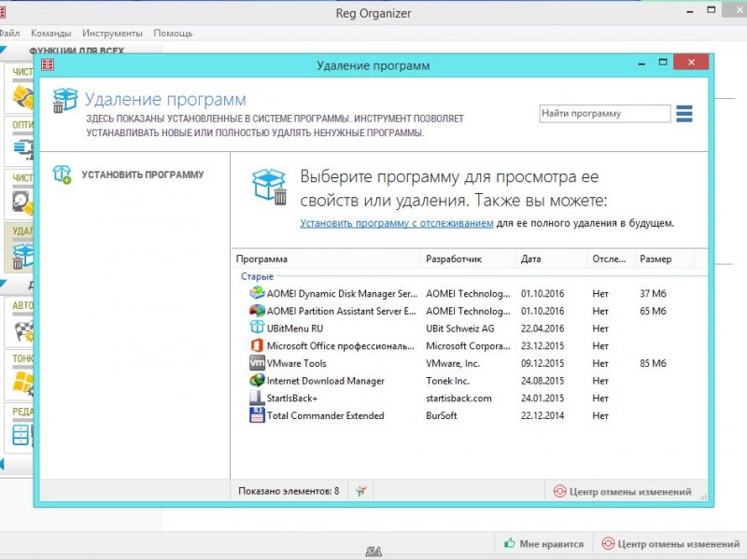
Task: Click the Internet Download Manager icon
Action: coord(257,380)
